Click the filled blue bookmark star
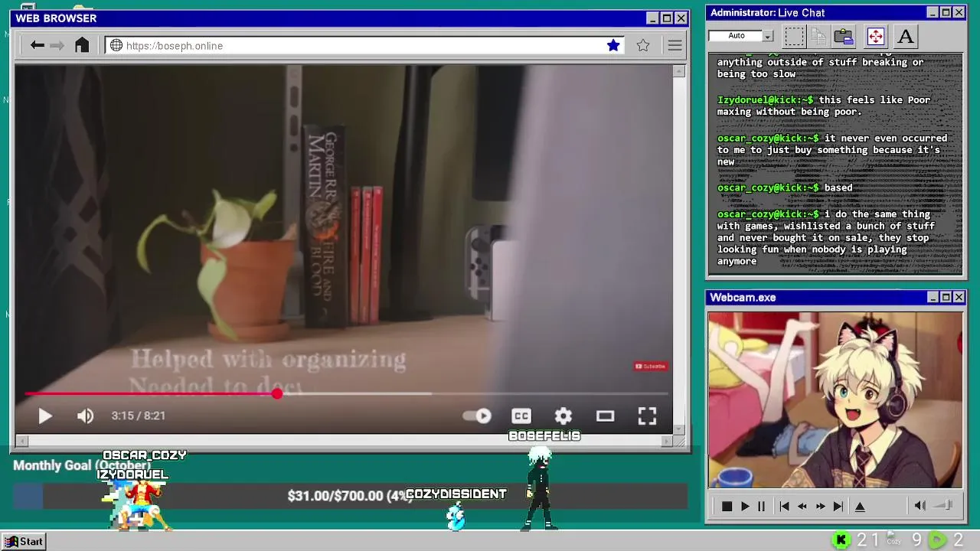 pos(613,45)
